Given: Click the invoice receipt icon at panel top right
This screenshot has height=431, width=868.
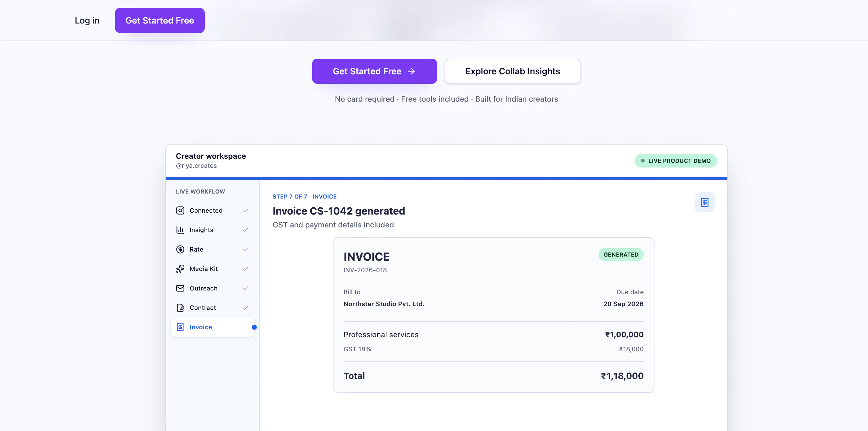Looking at the screenshot, I should [x=705, y=202].
